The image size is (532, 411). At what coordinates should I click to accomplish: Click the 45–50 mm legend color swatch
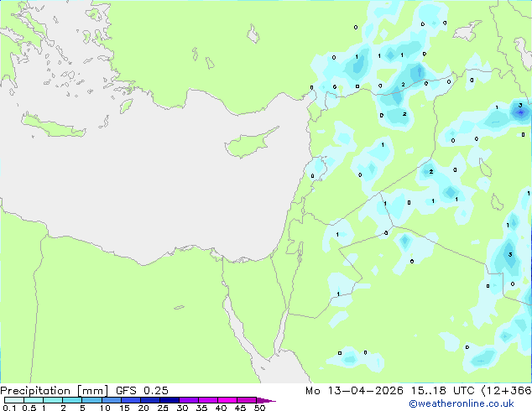tap(247, 400)
